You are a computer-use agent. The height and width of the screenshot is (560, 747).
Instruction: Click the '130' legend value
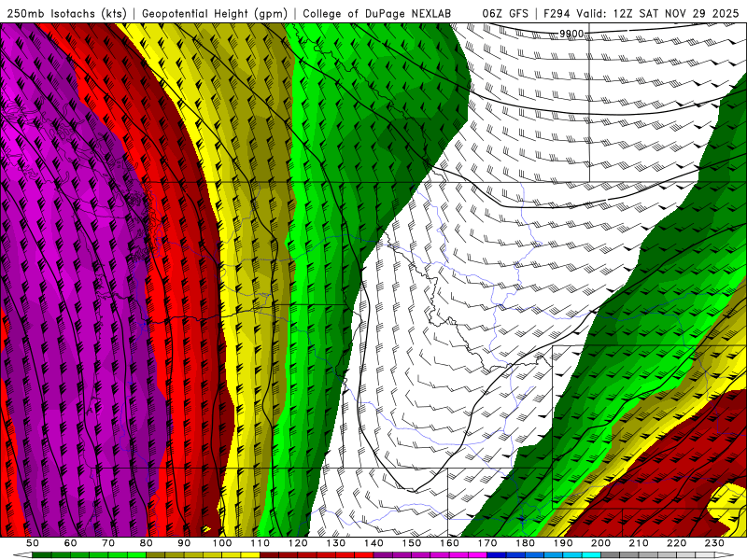(x=336, y=543)
